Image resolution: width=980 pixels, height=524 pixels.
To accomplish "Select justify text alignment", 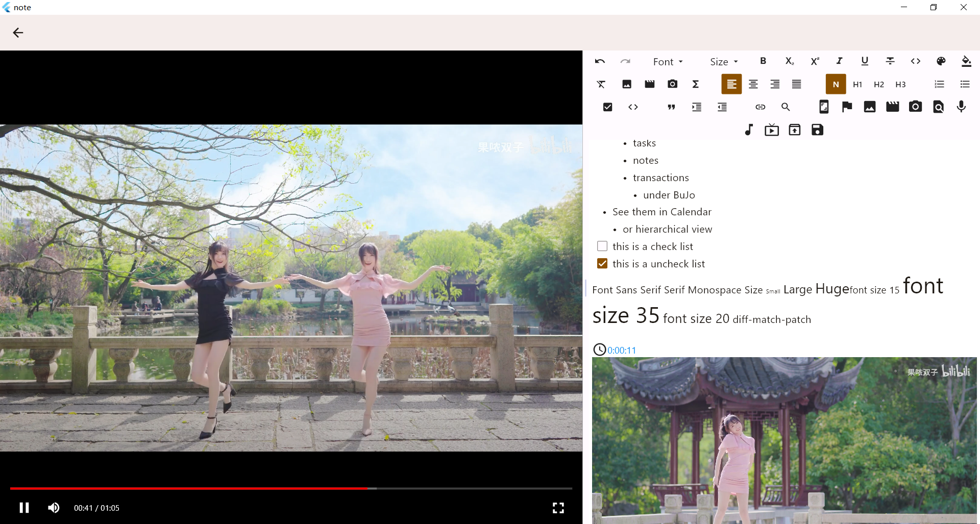I will coord(797,84).
